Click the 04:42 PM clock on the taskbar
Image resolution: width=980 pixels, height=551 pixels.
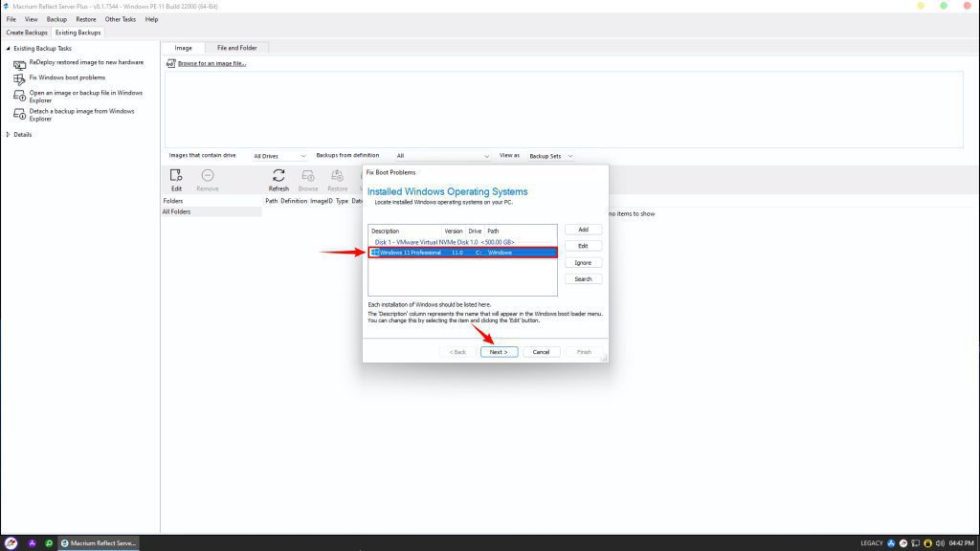[x=961, y=543]
